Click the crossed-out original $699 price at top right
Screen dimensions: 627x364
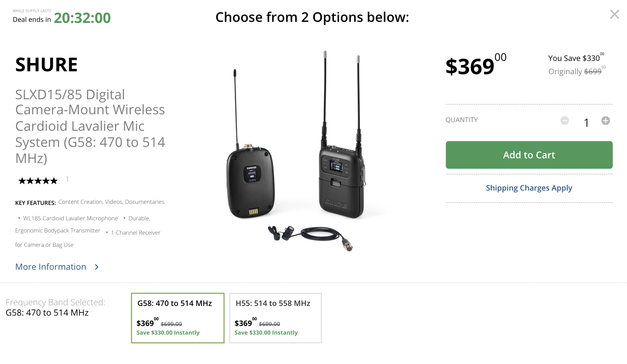pos(593,72)
